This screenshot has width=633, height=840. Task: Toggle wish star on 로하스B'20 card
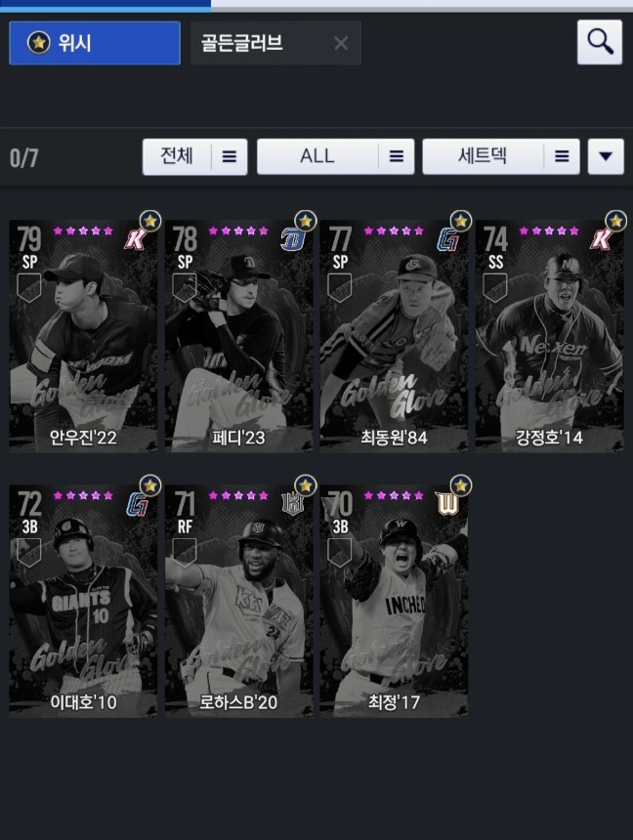pyautogui.click(x=306, y=485)
